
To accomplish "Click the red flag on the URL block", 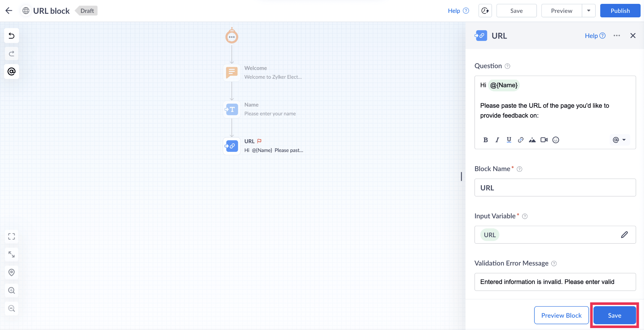I will (259, 141).
